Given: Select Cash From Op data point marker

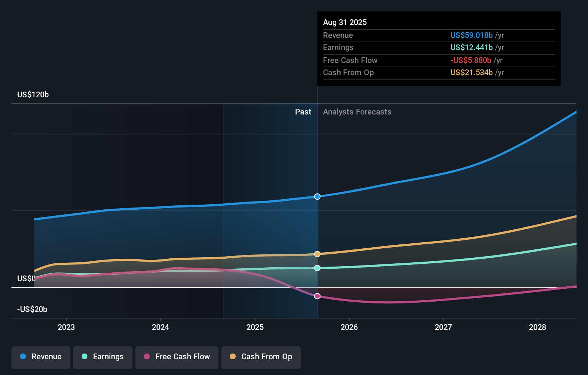Looking at the screenshot, I should (317, 254).
